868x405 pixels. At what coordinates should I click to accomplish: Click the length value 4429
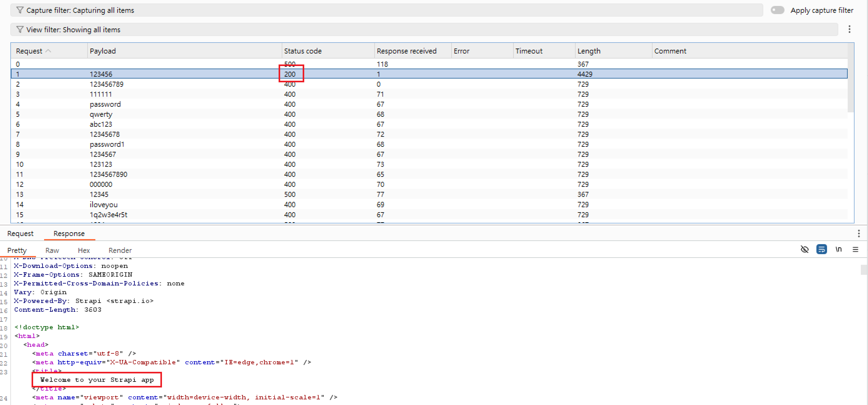point(585,74)
